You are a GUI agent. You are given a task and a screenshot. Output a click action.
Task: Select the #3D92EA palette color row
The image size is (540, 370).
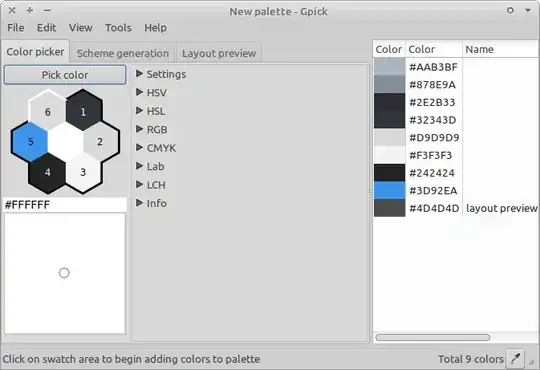[456, 191]
